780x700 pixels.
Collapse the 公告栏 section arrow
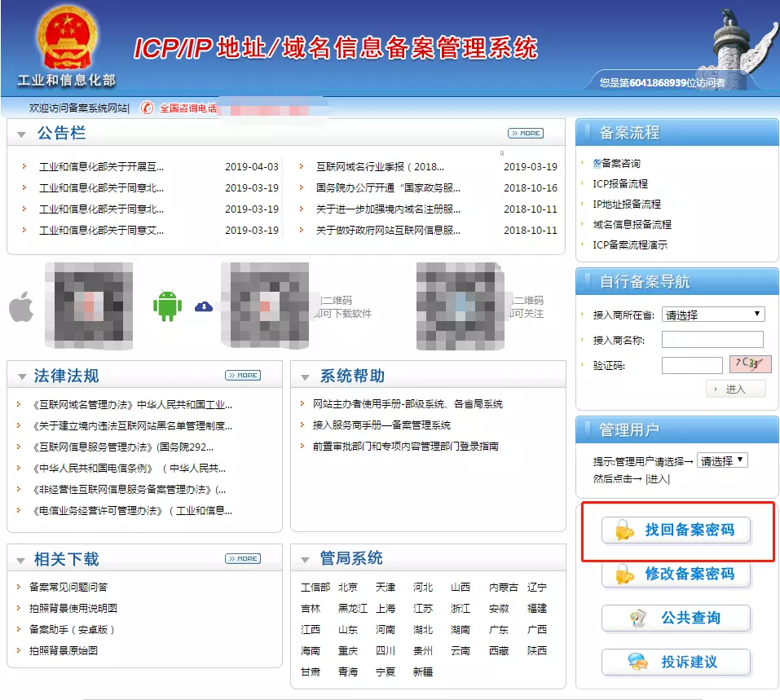point(21,134)
